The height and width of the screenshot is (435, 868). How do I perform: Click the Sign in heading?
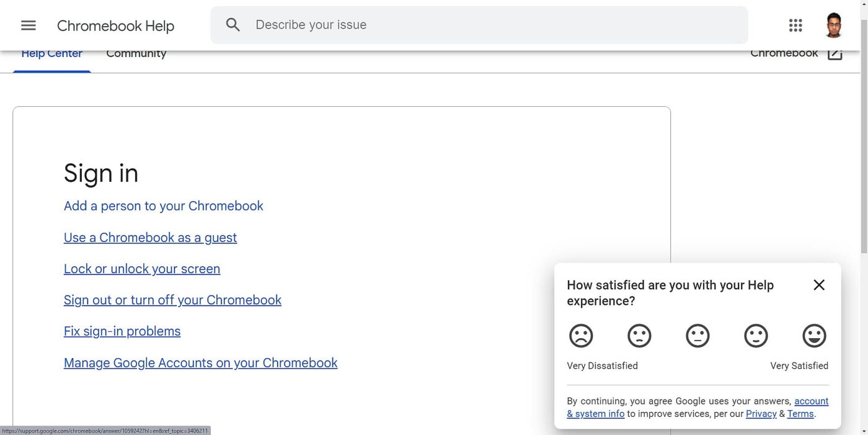(x=101, y=173)
